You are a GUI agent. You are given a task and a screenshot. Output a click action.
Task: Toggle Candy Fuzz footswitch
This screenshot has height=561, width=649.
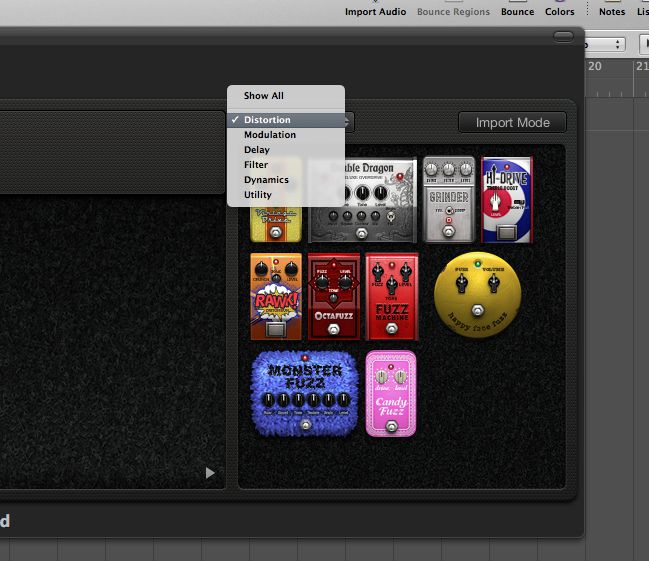pyautogui.click(x=391, y=426)
